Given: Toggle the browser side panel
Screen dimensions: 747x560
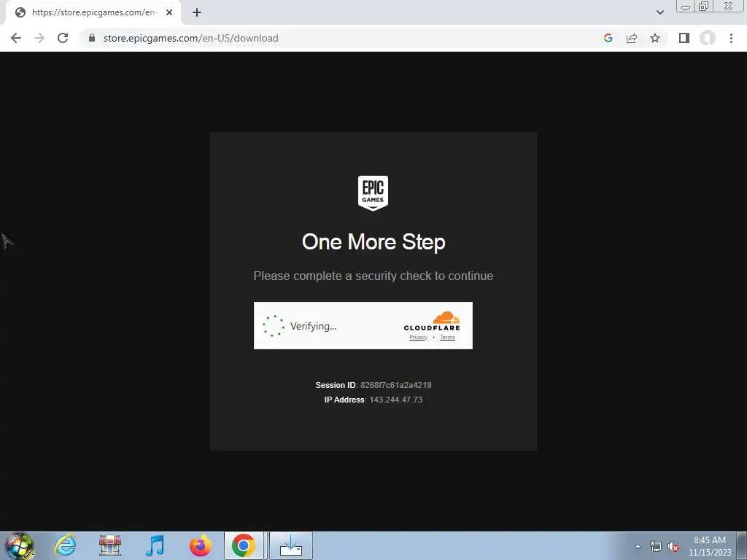Looking at the screenshot, I should point(684,38).
